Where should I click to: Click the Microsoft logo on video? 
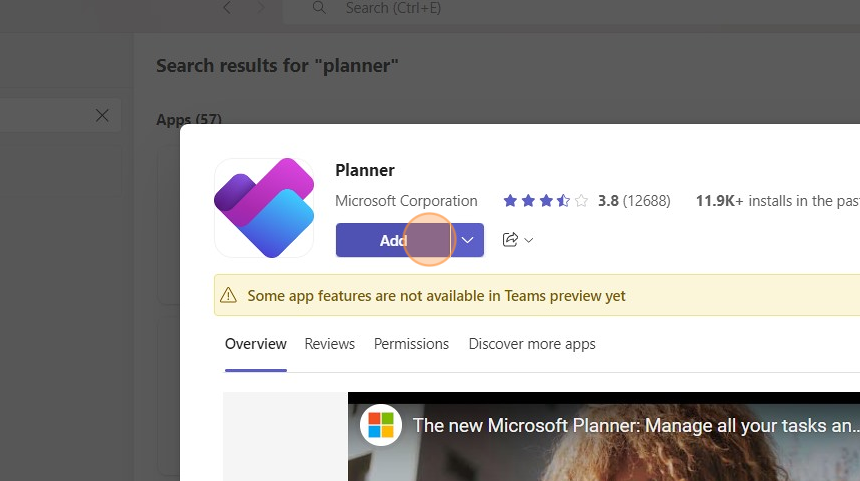(381, 425)
